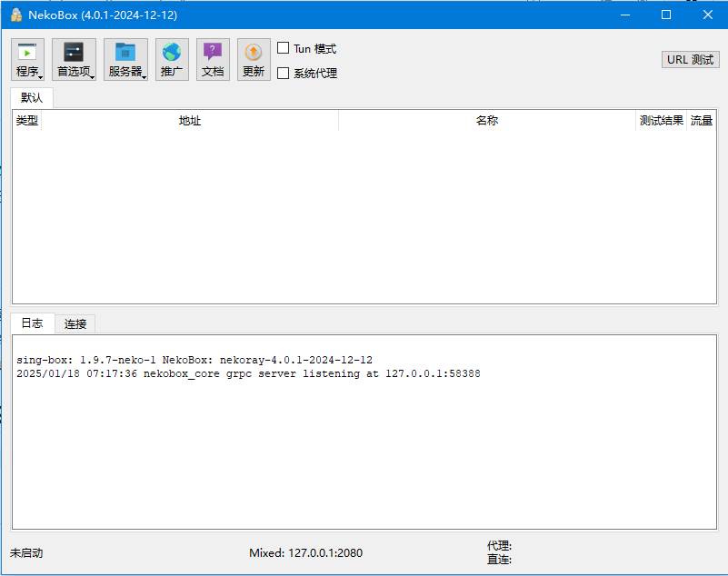The width and height of the screenshot is (728, 576).
Task: Click the sing-box version log line
Action: point(194,360)
